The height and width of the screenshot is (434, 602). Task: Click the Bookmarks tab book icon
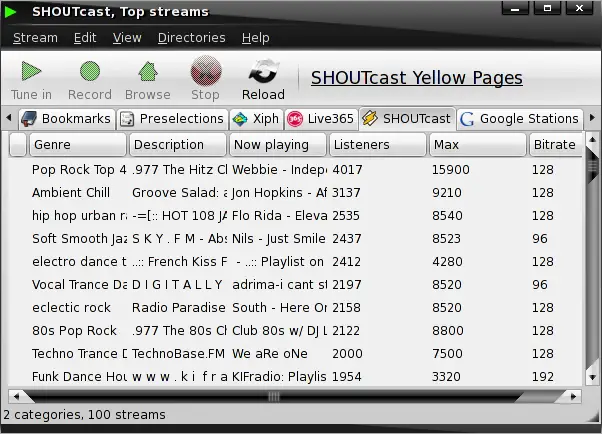click(x=29, y=119)
